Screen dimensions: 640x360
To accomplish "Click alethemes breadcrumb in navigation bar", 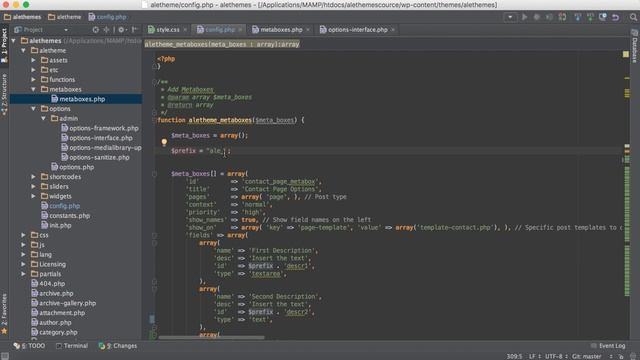I will pos(23,17).
